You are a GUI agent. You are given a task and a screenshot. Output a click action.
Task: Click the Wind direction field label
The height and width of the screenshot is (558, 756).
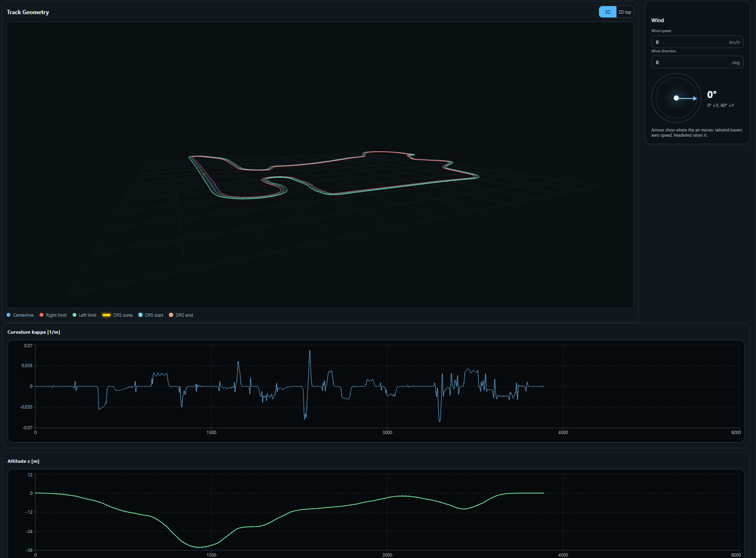[x=664, y=51]
